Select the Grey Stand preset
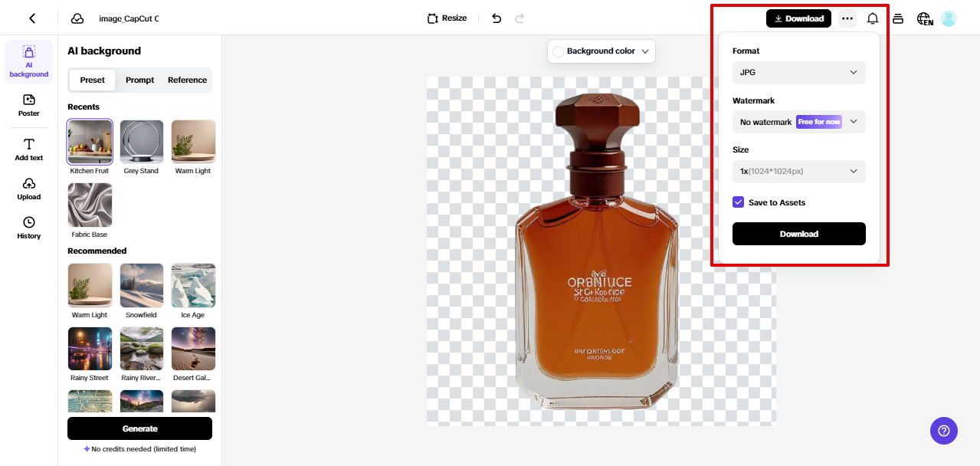 tap(142, 142)
